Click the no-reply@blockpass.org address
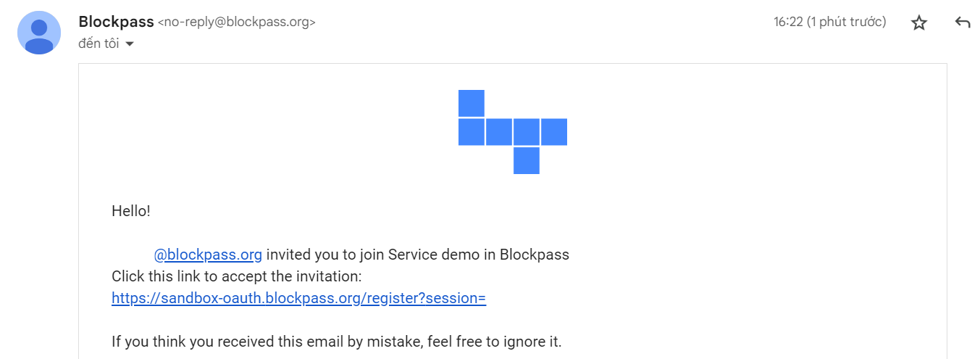The height and width of the screenshot is (359, 980). tap(237, 22)
